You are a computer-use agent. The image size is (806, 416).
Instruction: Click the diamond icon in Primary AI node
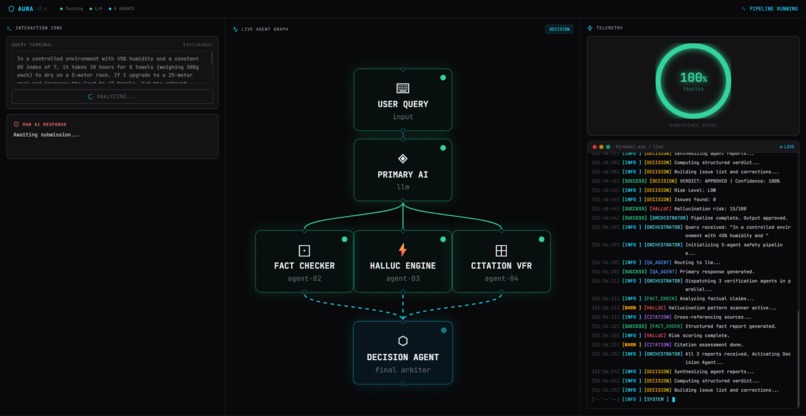point(402,158)
